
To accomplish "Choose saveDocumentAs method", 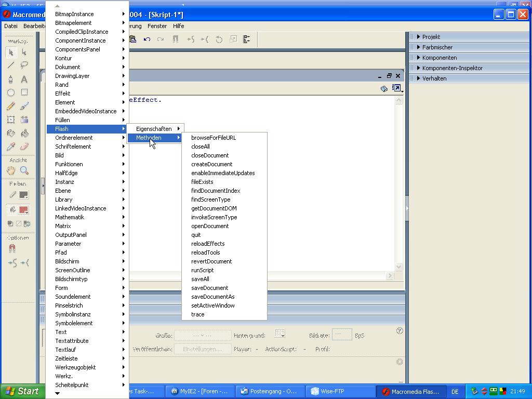I will (224, 297).
